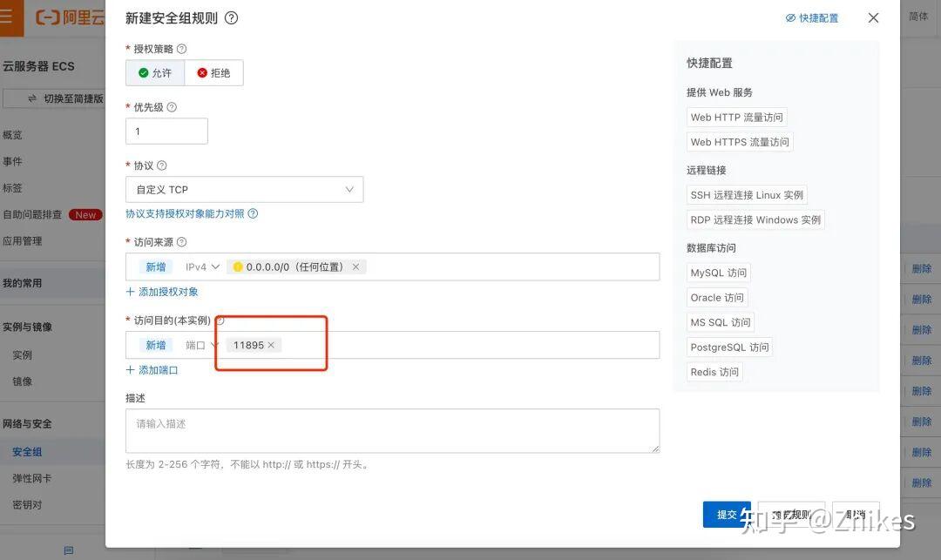Open the hamburger menu at top left

coord(7,17)
